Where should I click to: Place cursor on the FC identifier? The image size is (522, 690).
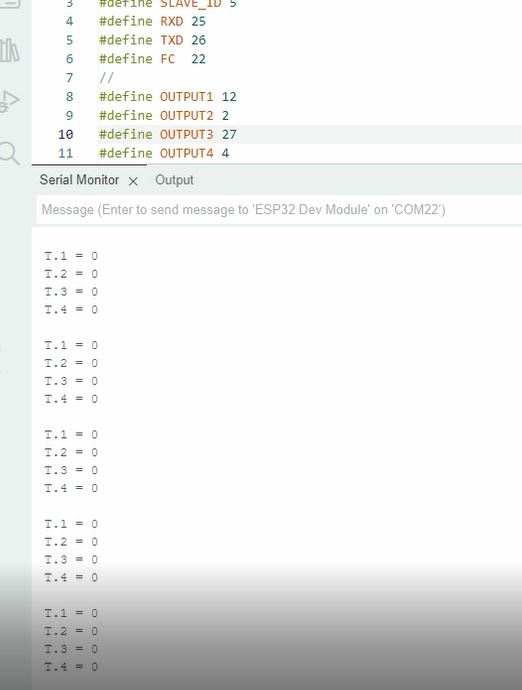tap(167, 59)
